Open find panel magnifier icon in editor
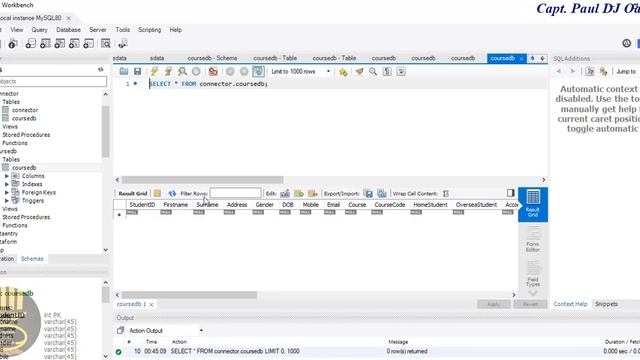This screenshot has height=360, width=640. [x=373, y=71]
